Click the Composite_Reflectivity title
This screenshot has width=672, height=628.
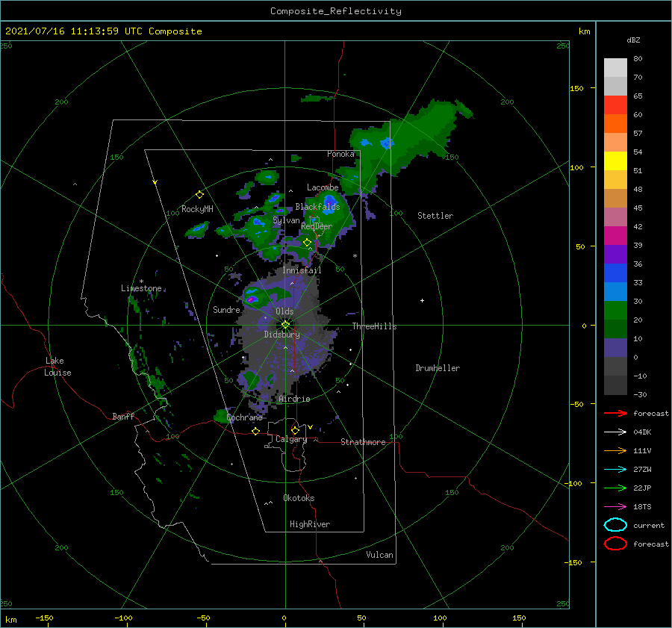tap(336, 11)
